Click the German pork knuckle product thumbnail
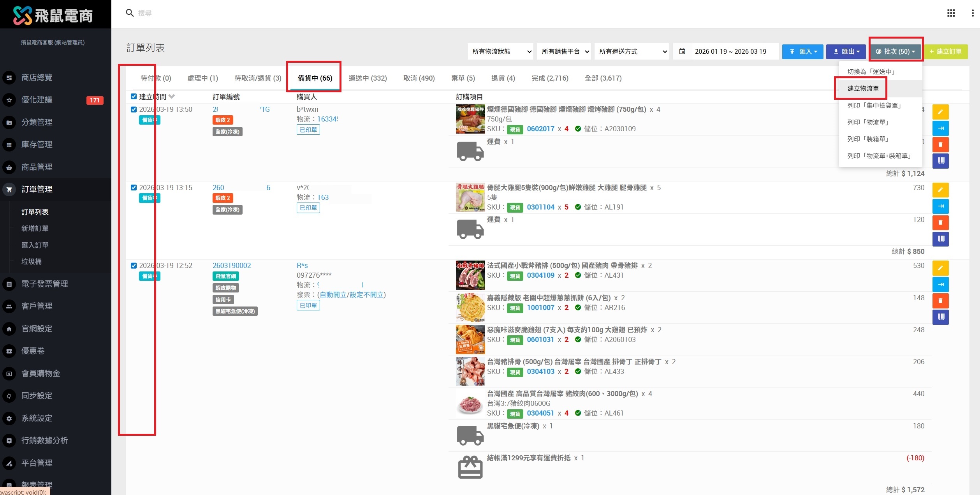The width and height of the screenshot is (980, 495). (x=470, y=119)
